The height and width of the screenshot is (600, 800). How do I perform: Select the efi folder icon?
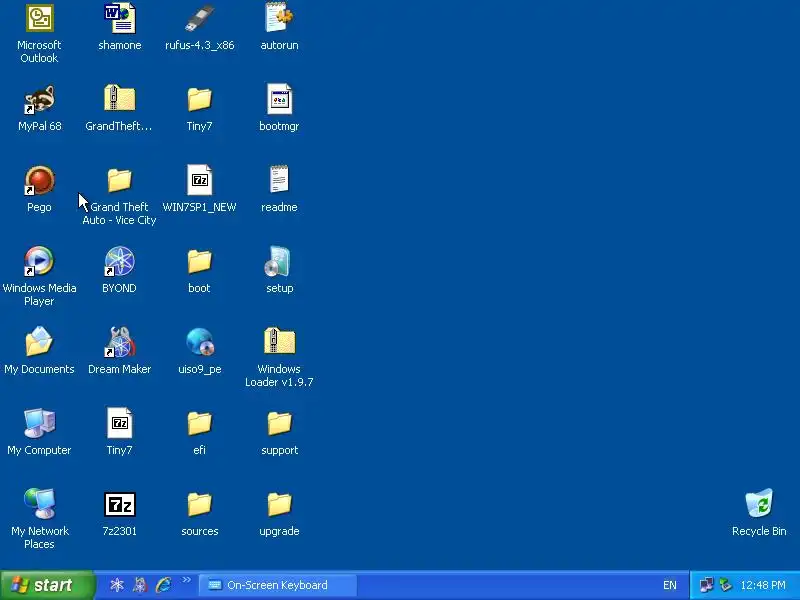tap(199, 423)
